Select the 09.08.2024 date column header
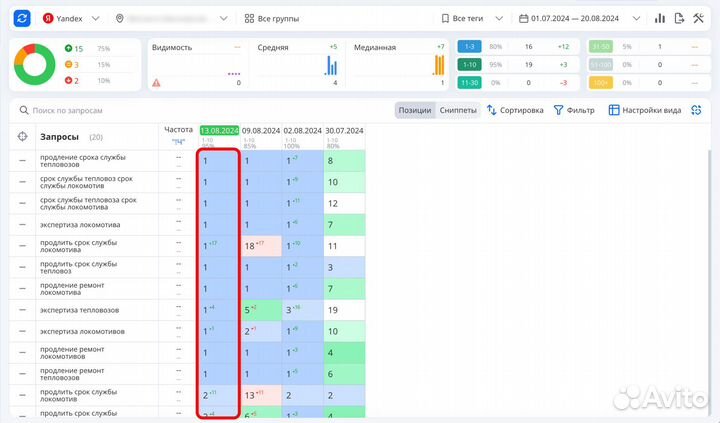The width and height of the screenshot is (720, 423). 261,130
